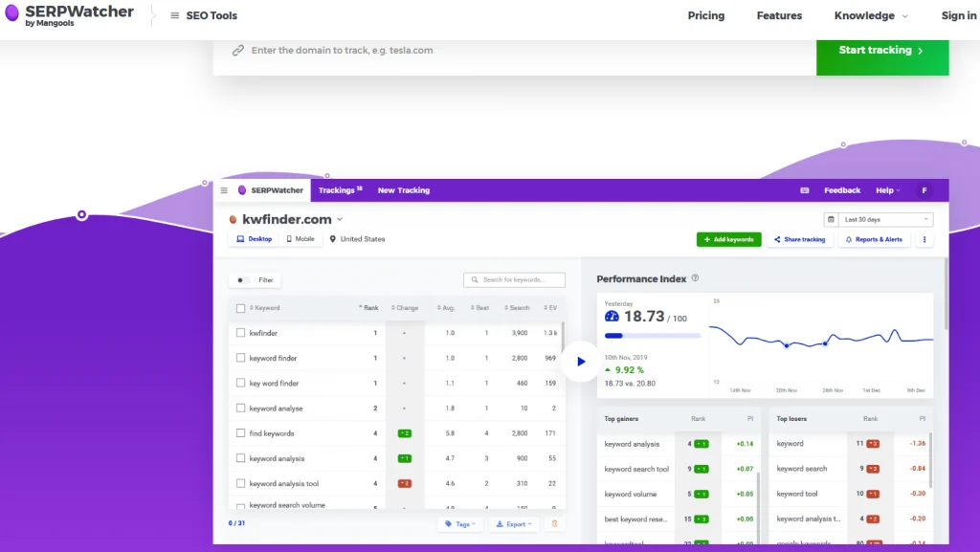Click the Start tracking button

click(x=881, y=51)
